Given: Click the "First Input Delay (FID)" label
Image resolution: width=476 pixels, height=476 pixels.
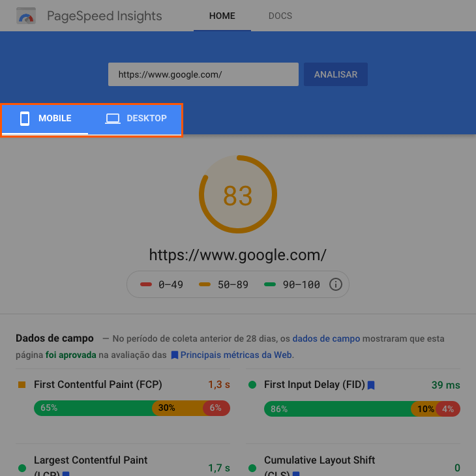Looking at the screenshot, I should 314,385.
